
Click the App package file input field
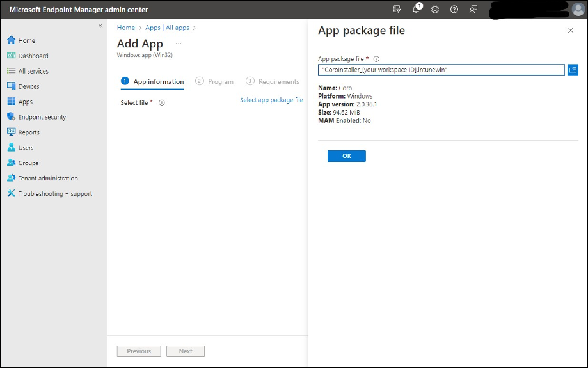pos(441,70)
